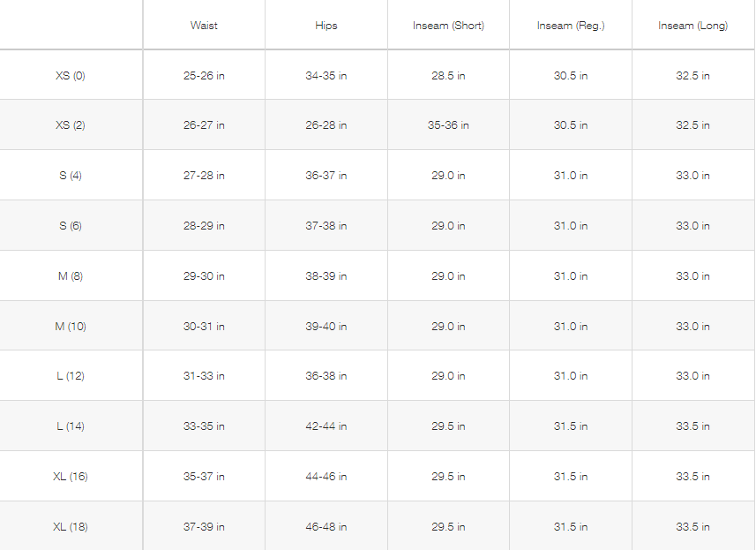Viewport: 756px width, 550px height.
Task: Select the Waist column header
Action: (x=204, y=26)
